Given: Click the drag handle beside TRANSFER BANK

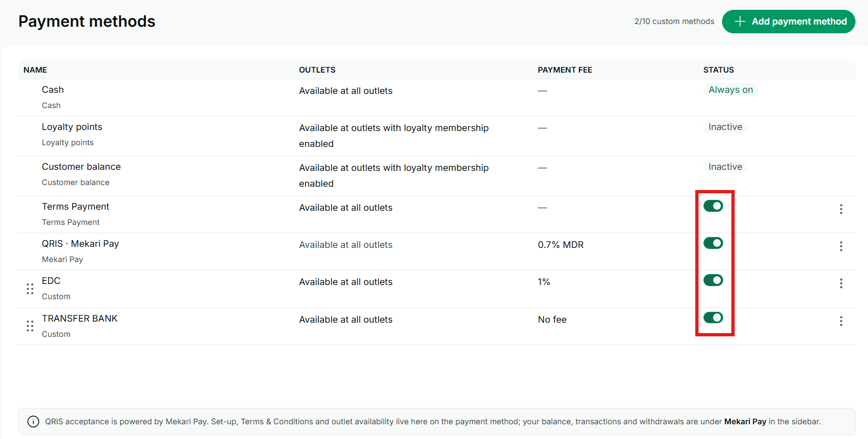Looking at the screenshot, I should tap(30, 326).
